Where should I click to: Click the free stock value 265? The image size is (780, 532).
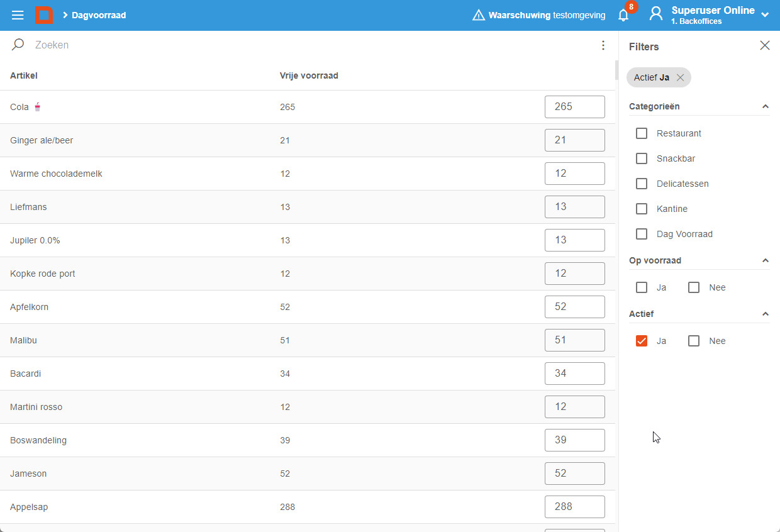(287, 107)
